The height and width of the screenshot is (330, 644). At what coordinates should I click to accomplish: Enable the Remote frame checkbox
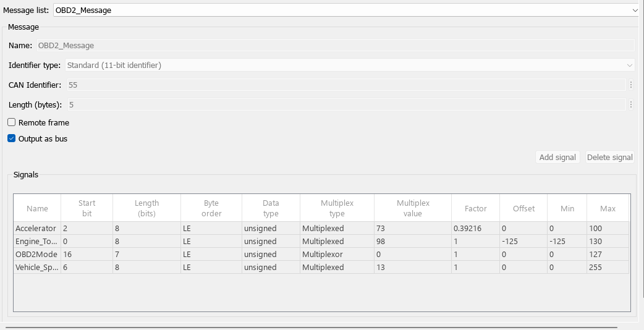point(12,122)
